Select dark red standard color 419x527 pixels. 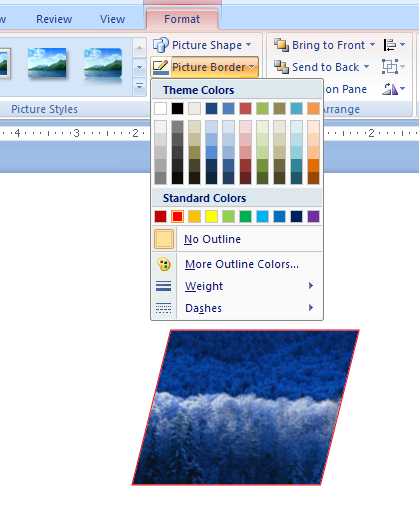[x=160, y=216]
